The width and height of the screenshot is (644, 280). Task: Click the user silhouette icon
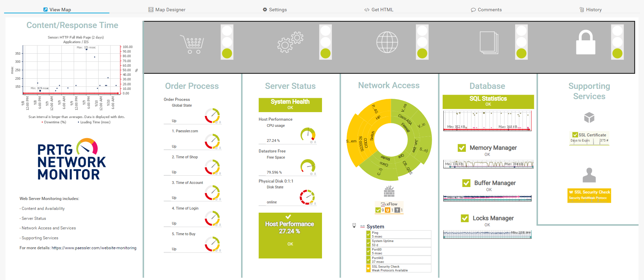[589, 175]
